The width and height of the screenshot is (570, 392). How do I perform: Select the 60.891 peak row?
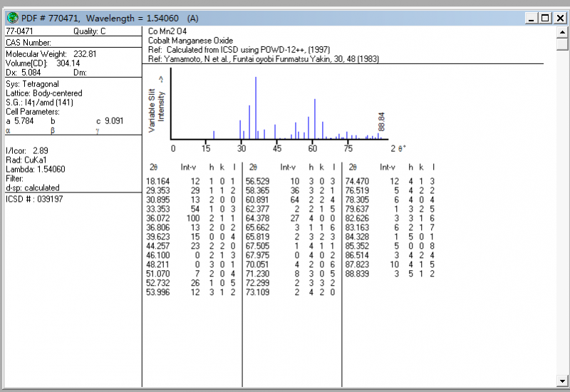291,200
